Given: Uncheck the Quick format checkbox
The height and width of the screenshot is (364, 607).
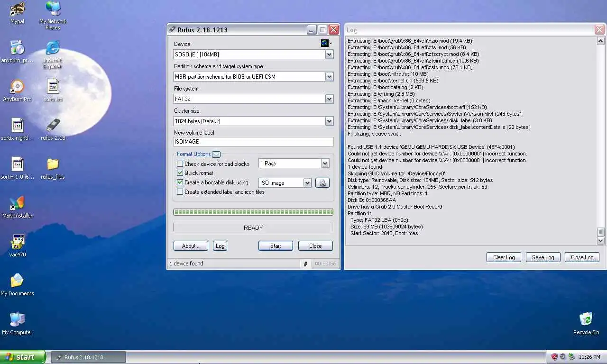Looking at the screenshot, I should click(x=180, y=173).
